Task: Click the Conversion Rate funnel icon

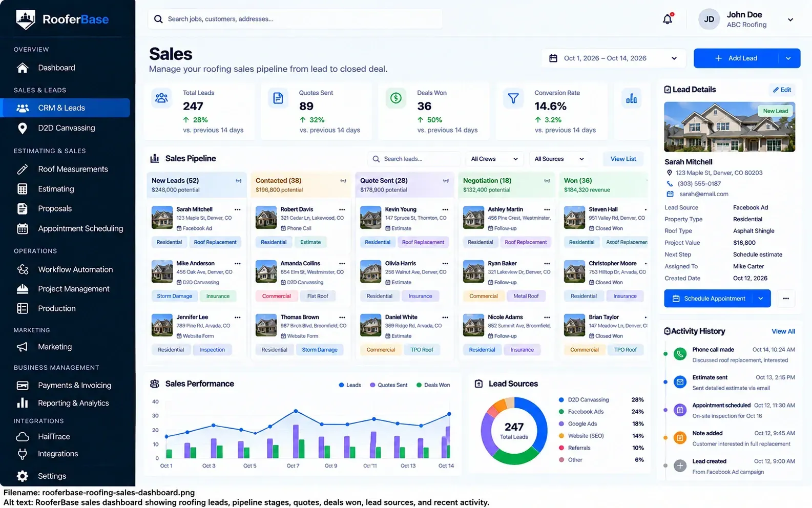Action: pyautogui.click(x=513, y=98)
